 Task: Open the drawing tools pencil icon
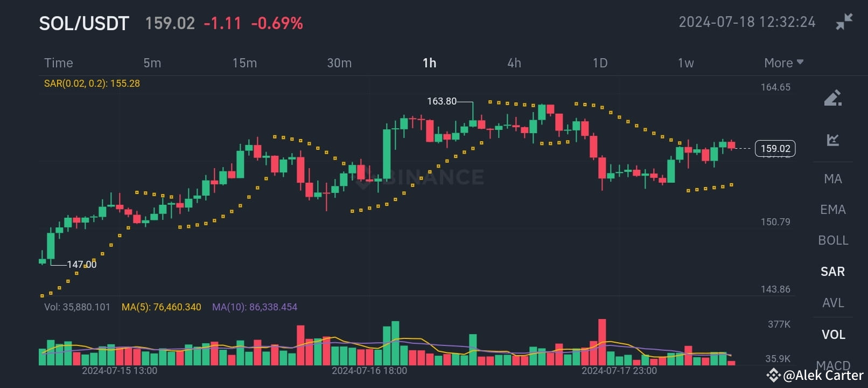click(x=833, y=97)
